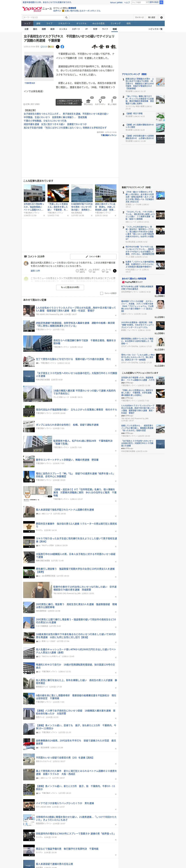Dismiss the 63歳漁師 recommended card X
The image size is (186, 868).
pos(92,216)
